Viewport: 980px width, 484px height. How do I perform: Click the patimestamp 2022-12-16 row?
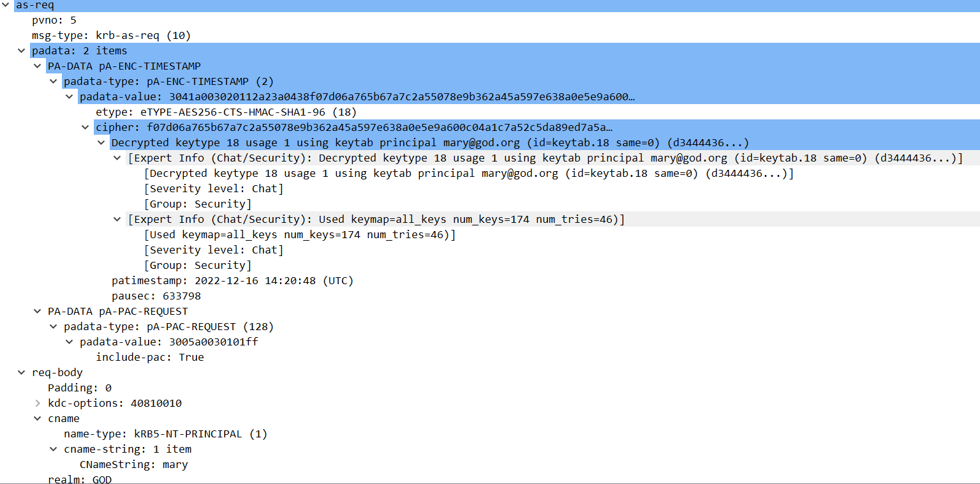[x=232, y=281]
